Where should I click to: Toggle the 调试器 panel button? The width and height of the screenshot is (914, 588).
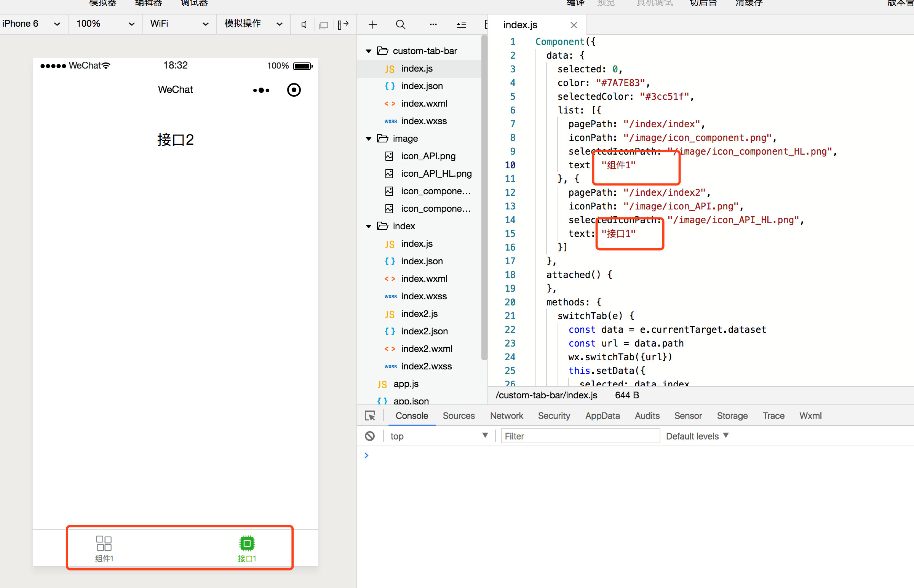[x=194, y=3]
